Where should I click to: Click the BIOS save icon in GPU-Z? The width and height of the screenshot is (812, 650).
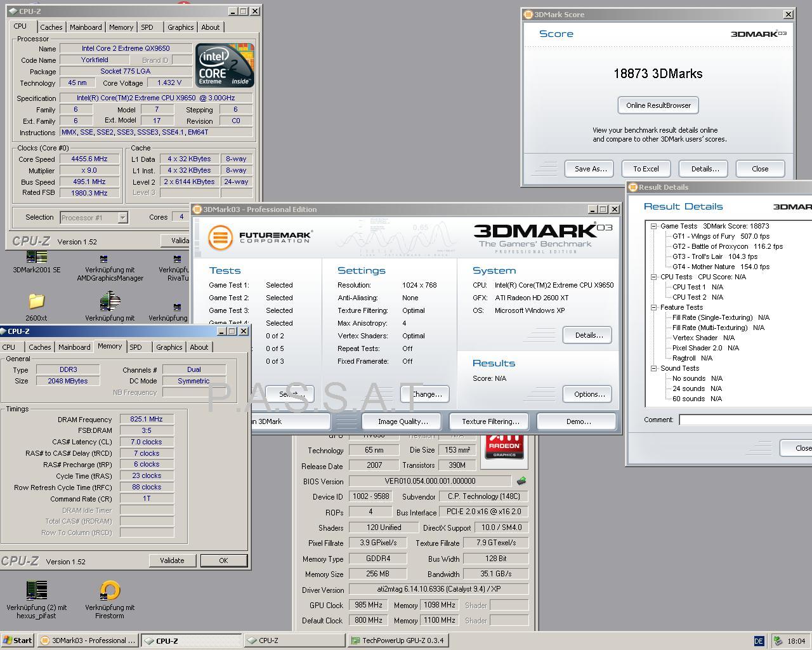coord(521,481)
